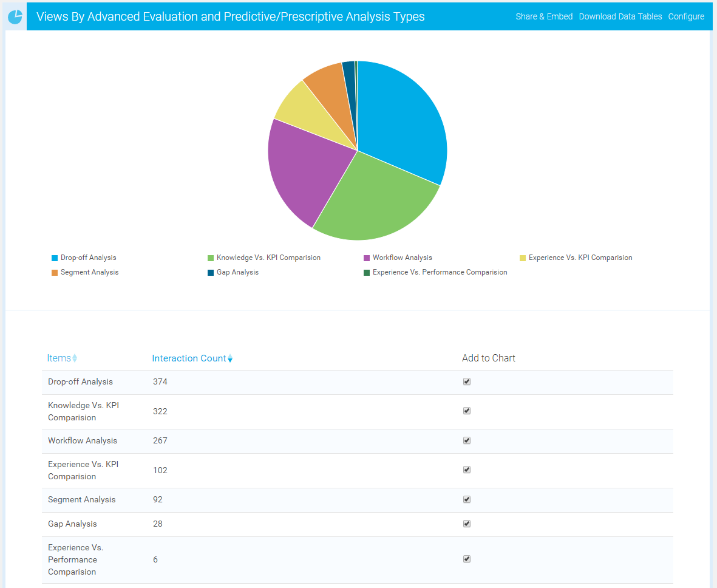717x588 pixels.
Task: Open the Configure menu
Action: (686, 16)
